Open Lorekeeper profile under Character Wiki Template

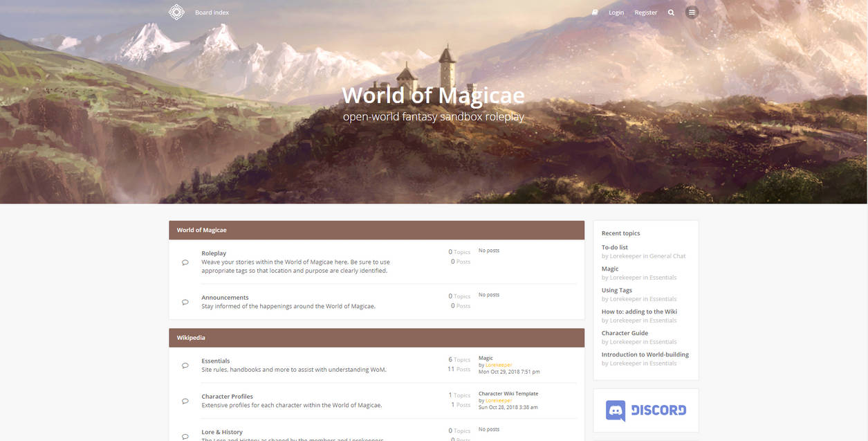499,400
